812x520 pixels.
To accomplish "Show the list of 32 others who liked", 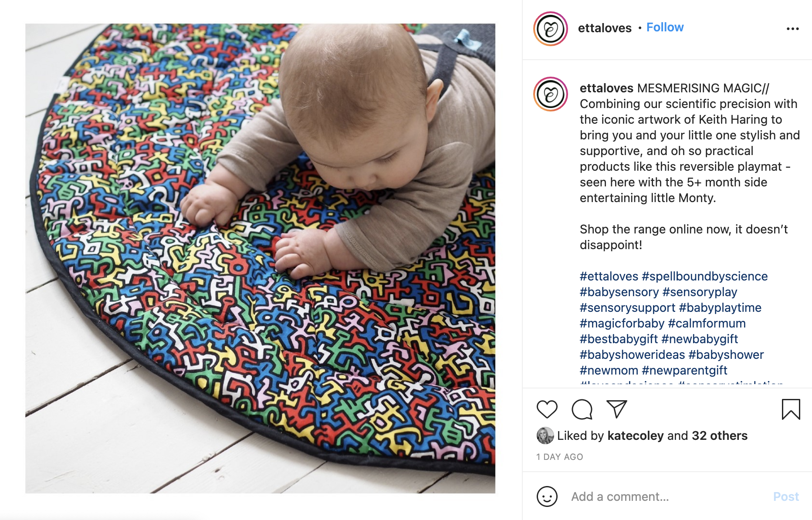I will click(x=720, y=436).
